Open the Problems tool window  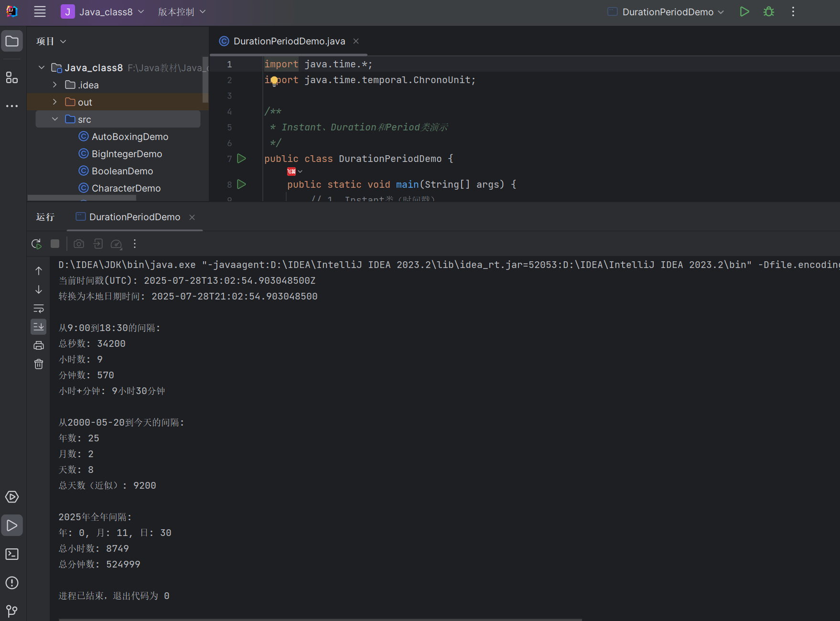[12, 583]
